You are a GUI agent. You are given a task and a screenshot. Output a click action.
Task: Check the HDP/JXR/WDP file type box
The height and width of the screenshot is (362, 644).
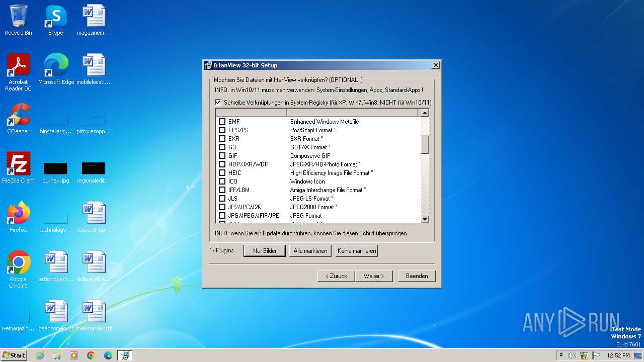[222, 164]
